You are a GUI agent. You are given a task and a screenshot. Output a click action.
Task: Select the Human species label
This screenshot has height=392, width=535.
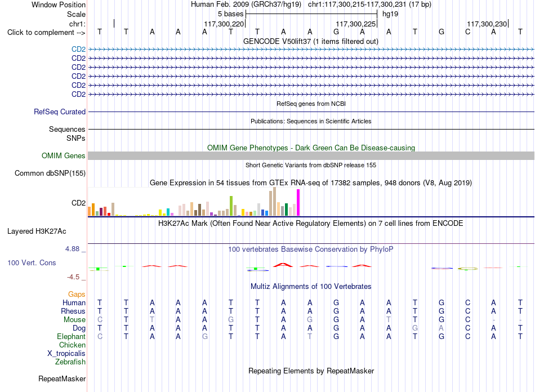(74, 302)
